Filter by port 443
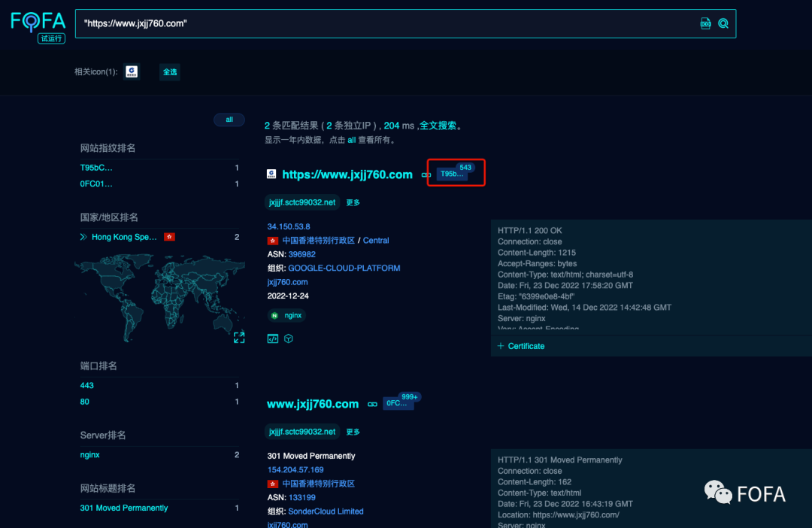The height and width of the screenshot is (528, 812). coord(87,385)
